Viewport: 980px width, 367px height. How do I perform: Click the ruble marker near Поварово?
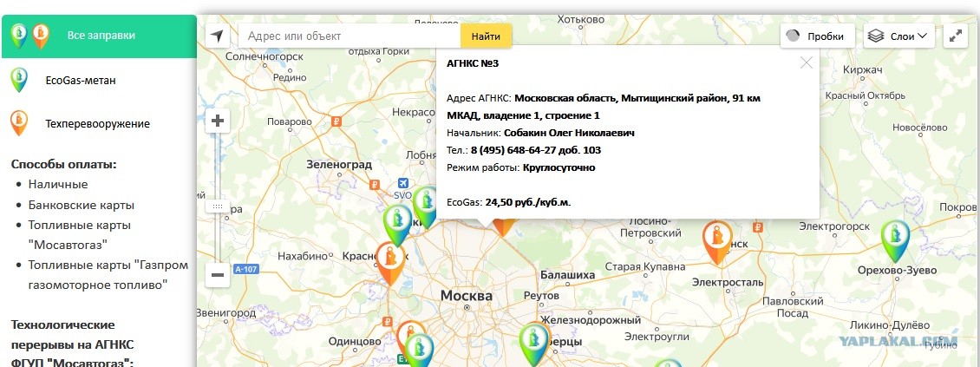[x=336, y=121]
